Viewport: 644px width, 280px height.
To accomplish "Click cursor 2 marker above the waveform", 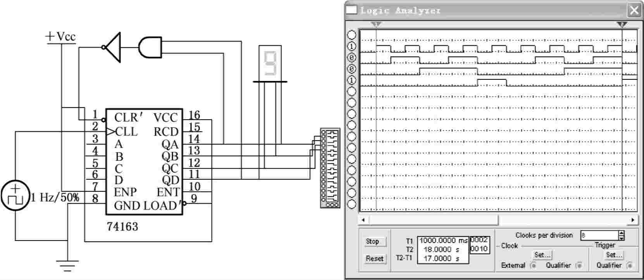I will click(x=622, y=24).
